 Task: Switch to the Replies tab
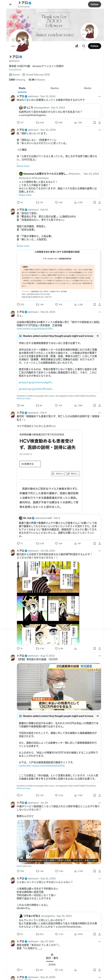click(55, 88)
